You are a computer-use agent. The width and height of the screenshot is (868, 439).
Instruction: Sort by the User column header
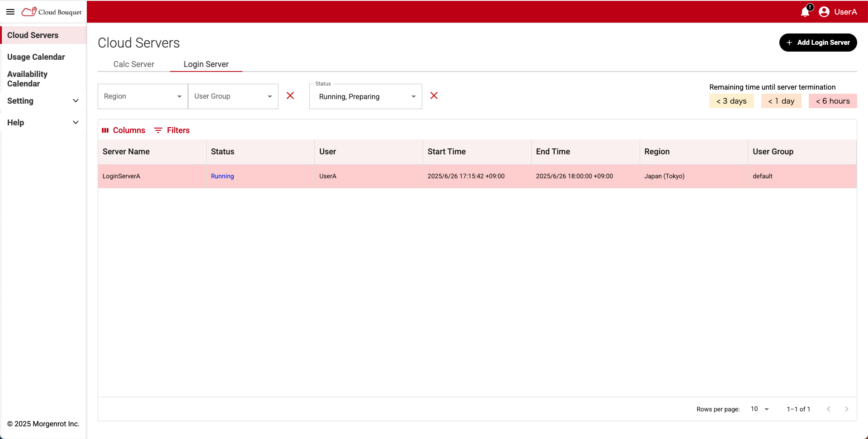[x=369, y=152]
